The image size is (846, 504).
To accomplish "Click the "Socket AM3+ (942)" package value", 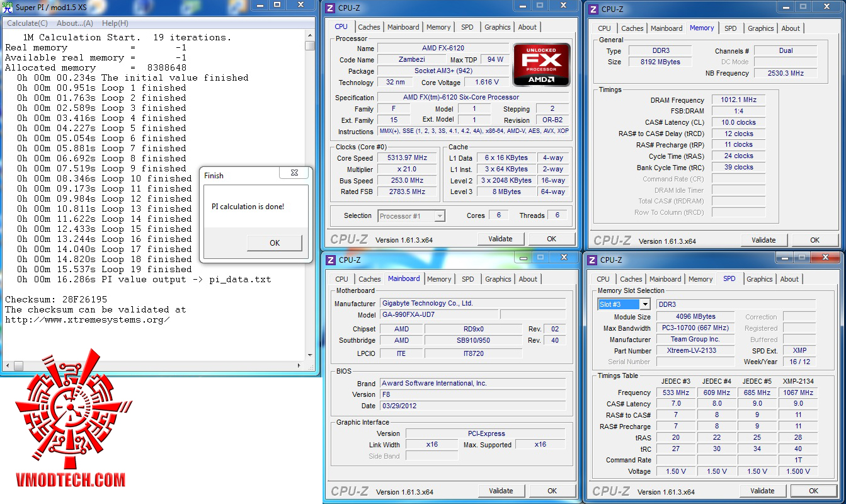I will click(x=443, y=71).
